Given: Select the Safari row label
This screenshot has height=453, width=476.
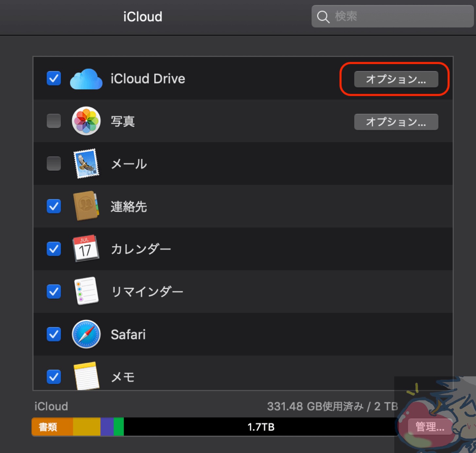Looking at the screenshot, I should (x=128, y=335).
